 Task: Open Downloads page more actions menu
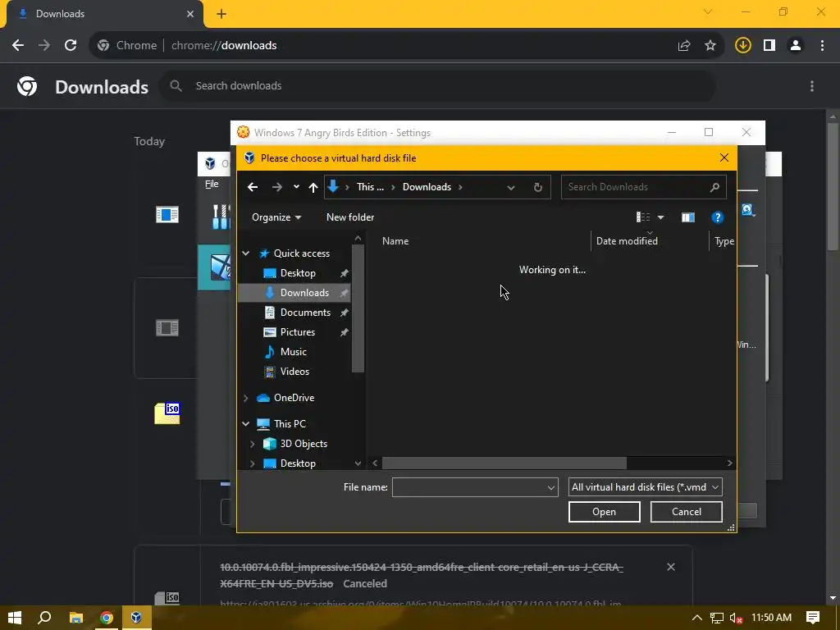pos(812,85)
